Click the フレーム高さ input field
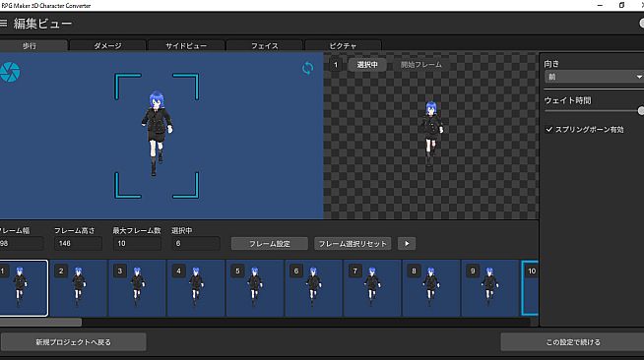Screen dimensions: 644x360 coord(78,244)
